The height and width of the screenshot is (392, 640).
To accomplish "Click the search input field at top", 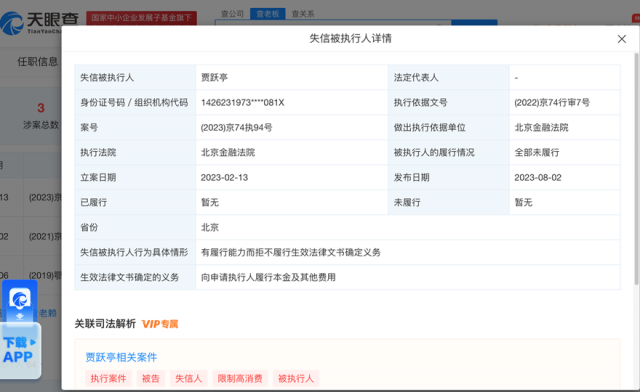I will coord(333,22).
